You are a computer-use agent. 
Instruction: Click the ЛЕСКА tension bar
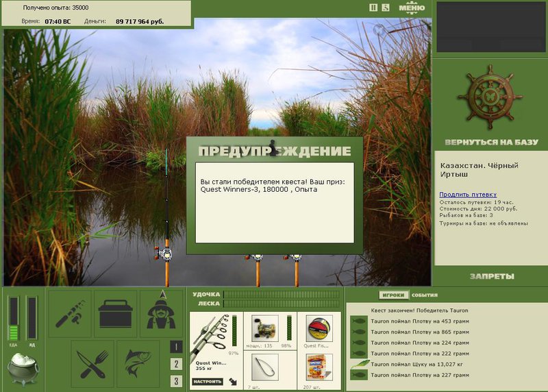[x=282, y=304]
